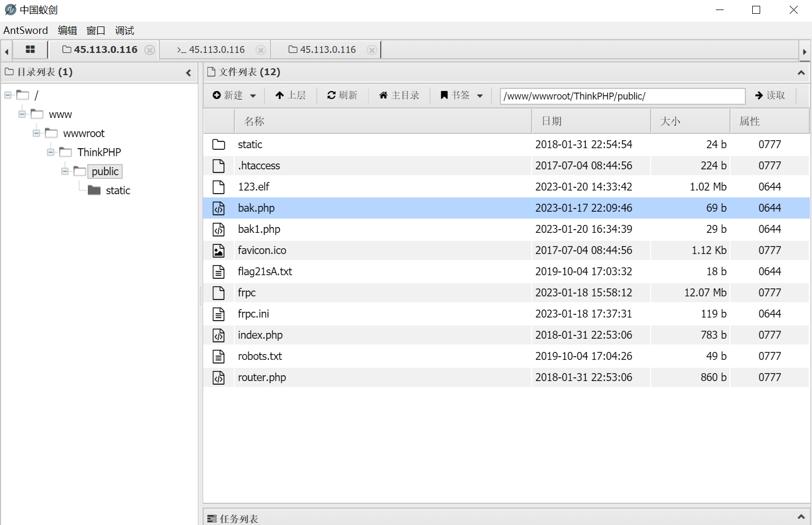Click the 读取 read button
This screenshot has height=525, width=812.
[770, 95]
